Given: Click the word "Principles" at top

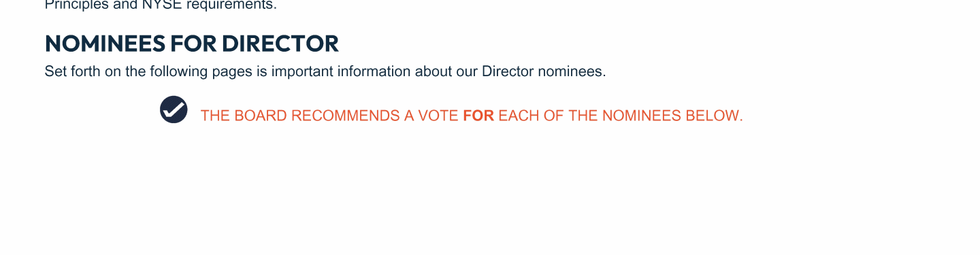Looking at the screenshot, I should click(x=72, y=5).
